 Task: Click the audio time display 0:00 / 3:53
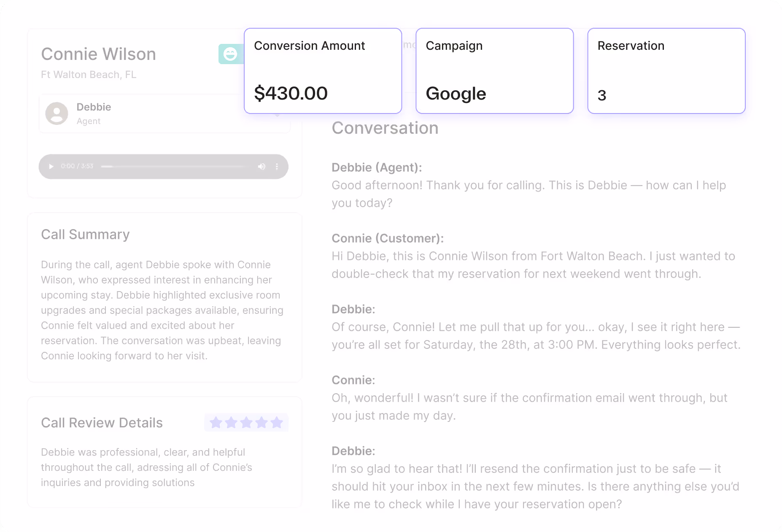pyautogui.click(x=77, y=166)
